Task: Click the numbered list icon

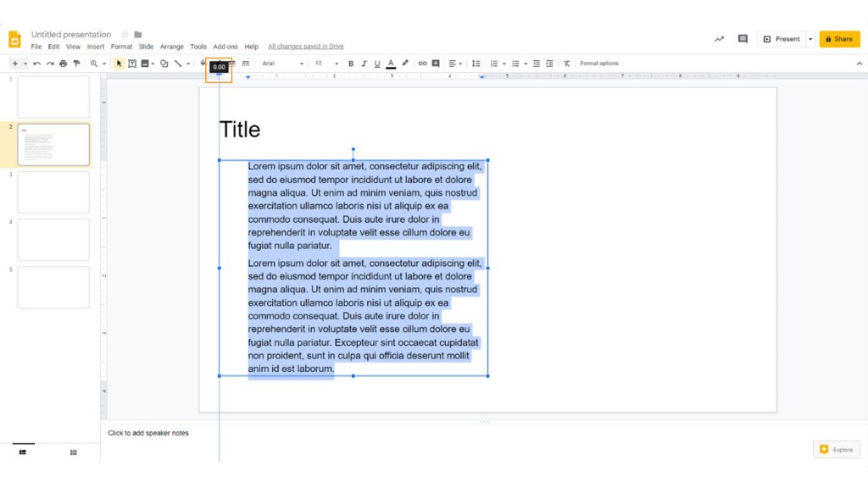Action: [x=494, y=64]
